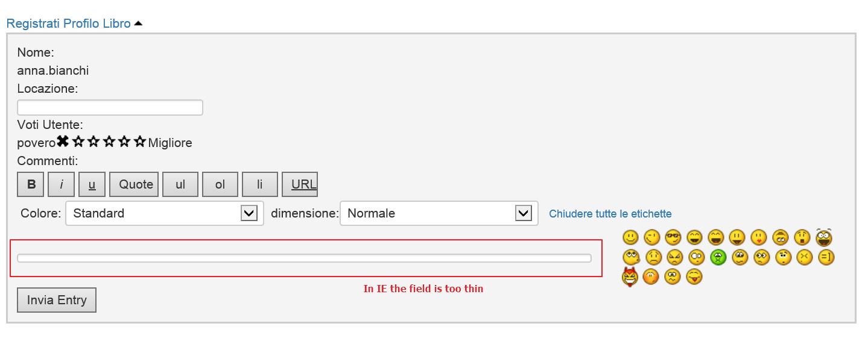The height and width of the screenshot is (341, 868).
Task: Insert the red devil smiley emoticon
Action: tap(630, 277)
